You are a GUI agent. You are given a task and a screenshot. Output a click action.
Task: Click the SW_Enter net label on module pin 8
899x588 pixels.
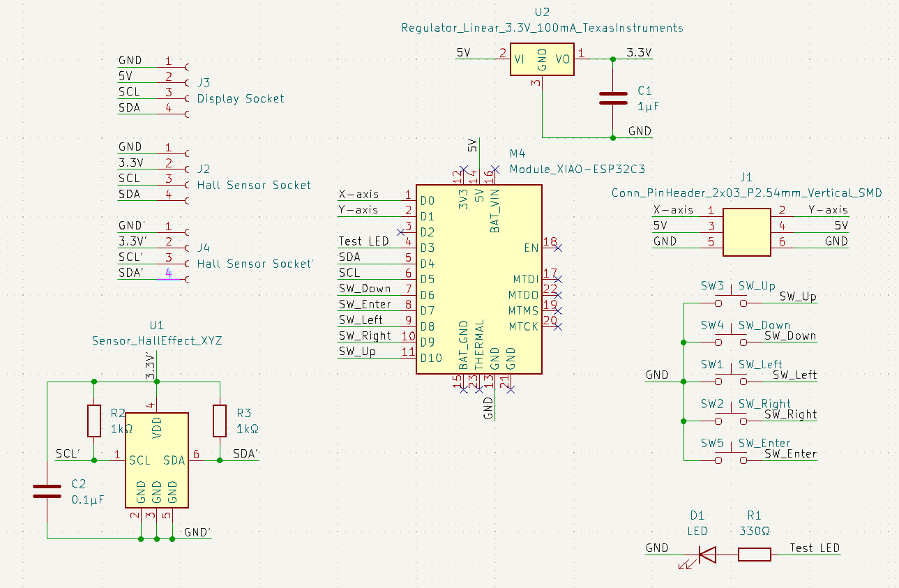tap(365, 304)
